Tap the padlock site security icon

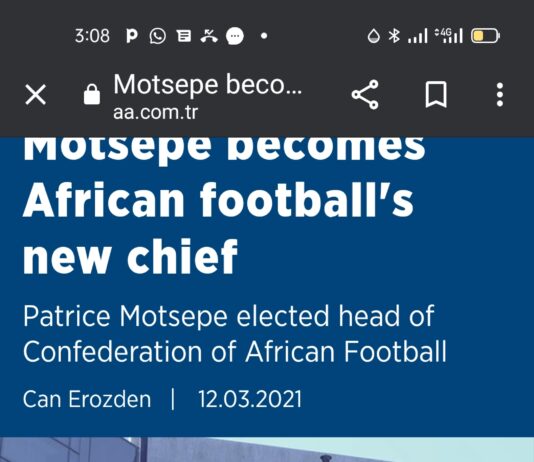tap(92, 94)
